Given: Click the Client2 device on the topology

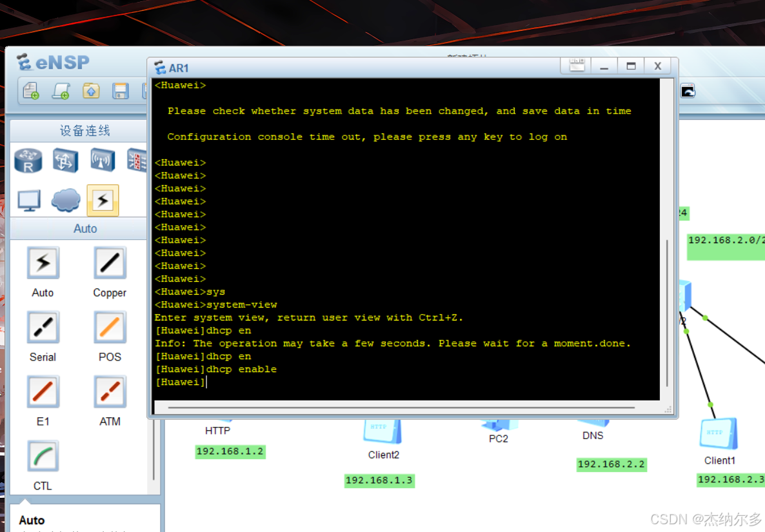Looking at the screenshot, I should point(382,431).
